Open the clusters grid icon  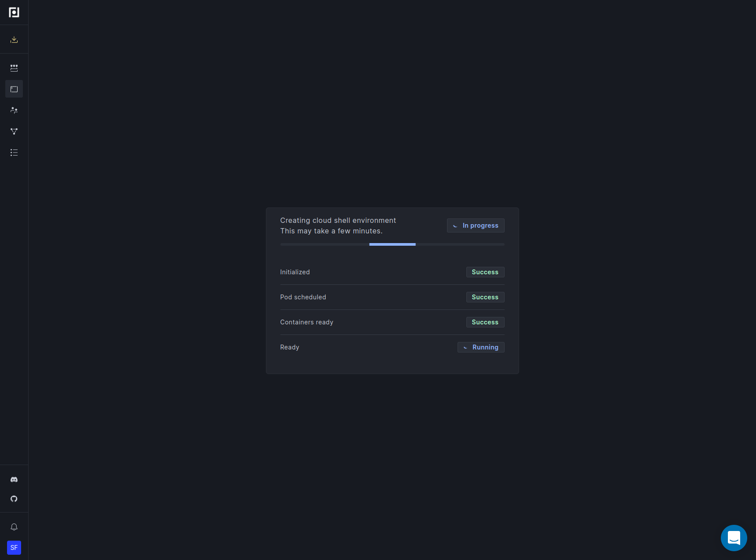14,68
